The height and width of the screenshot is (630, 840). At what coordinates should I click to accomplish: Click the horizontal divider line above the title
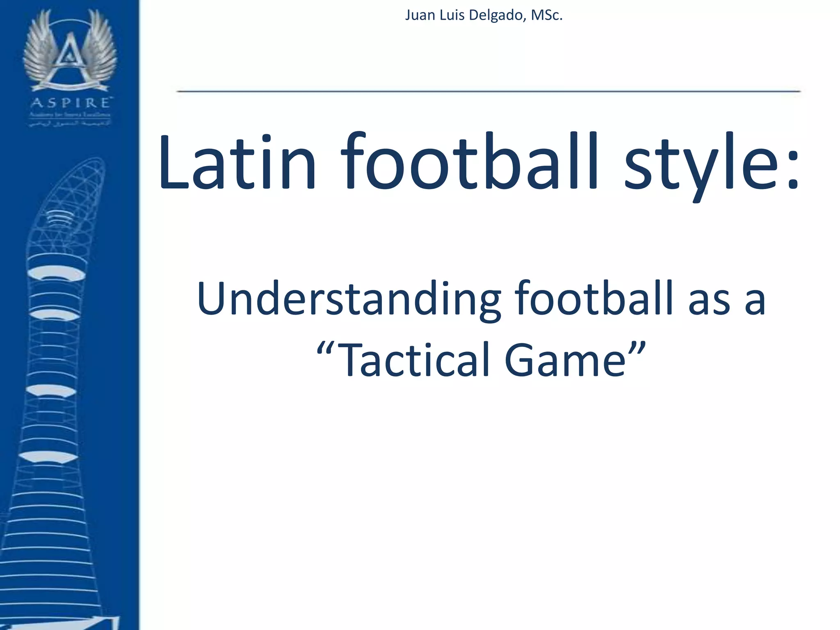(x=488, y=91)
